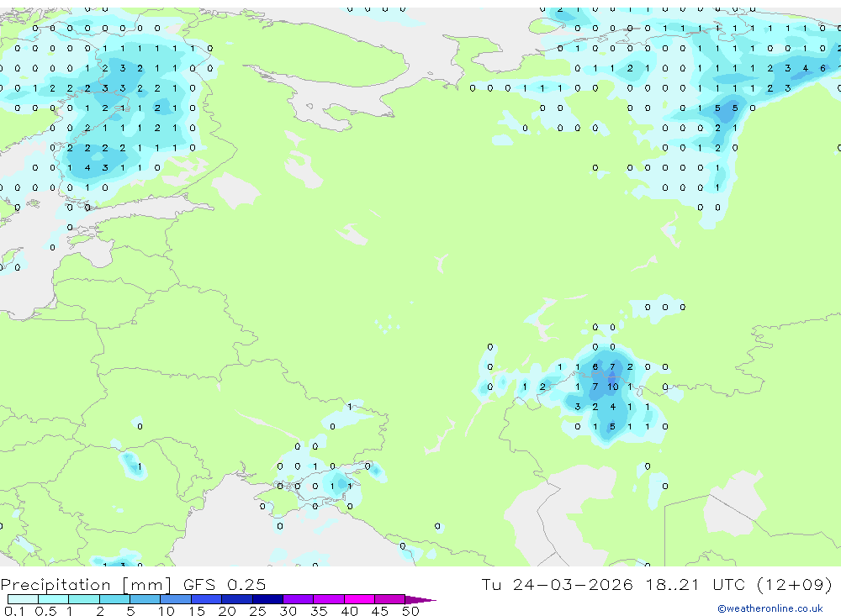
Task: Click the '40' legend scale label
Action: point(349,611)
